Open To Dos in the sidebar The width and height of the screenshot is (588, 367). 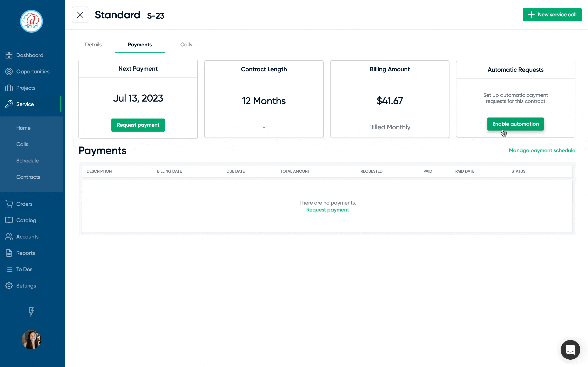tap(24, 269)
